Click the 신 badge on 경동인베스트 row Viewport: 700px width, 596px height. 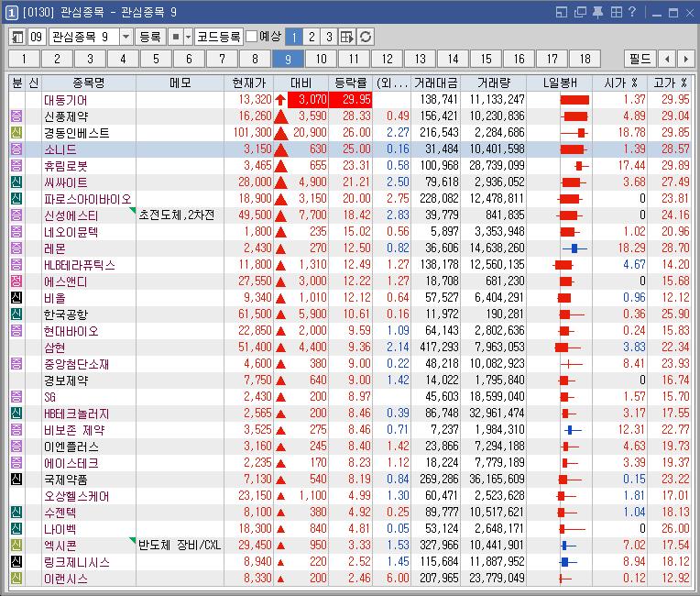pyautogui.click(x=16, y=133)
